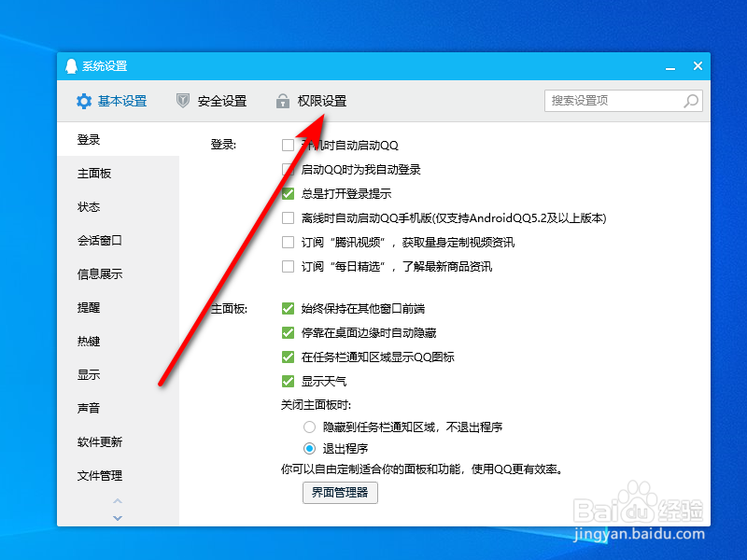Select 登录 in the left sidebar
The width and height of the screenshot is (747, 560).
pos(119,139)
